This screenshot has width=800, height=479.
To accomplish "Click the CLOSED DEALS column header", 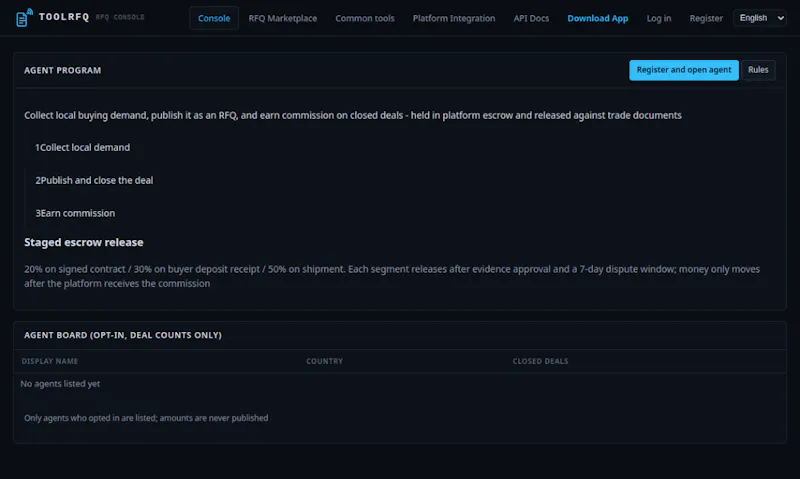I will point(540,361).
